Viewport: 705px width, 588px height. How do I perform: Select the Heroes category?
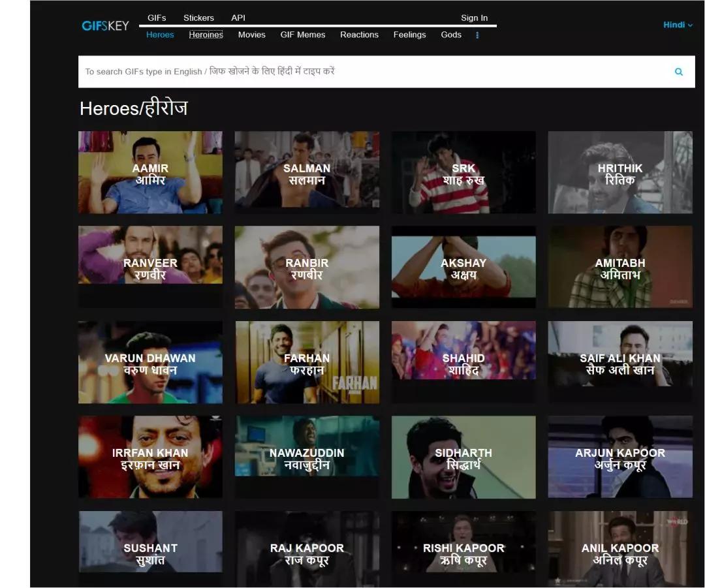pos(160,35)
